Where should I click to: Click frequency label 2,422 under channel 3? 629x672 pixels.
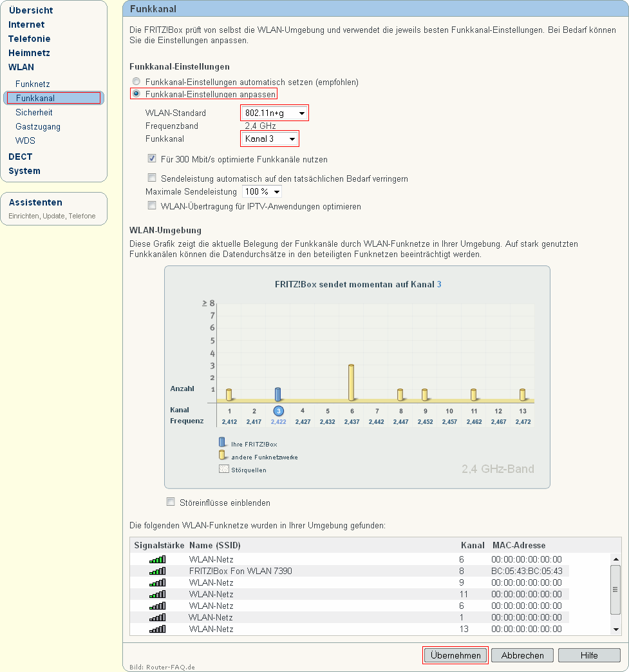278,422
